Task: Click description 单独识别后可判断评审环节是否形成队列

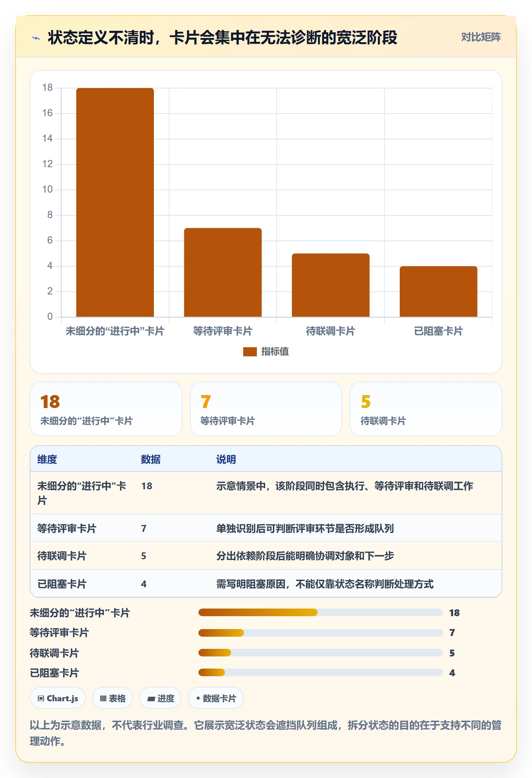Action: (305, 528)
